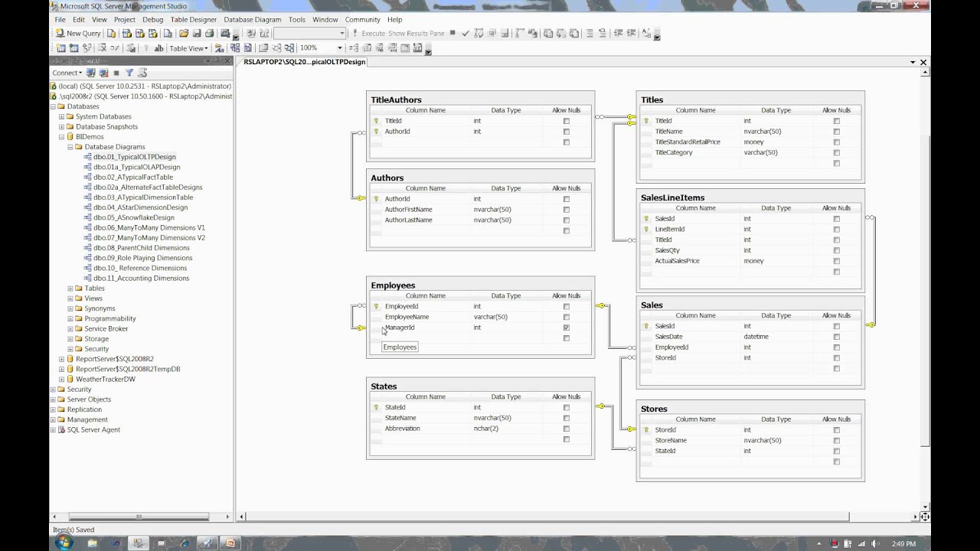Click the New Query toolbar button

[78, 34]
